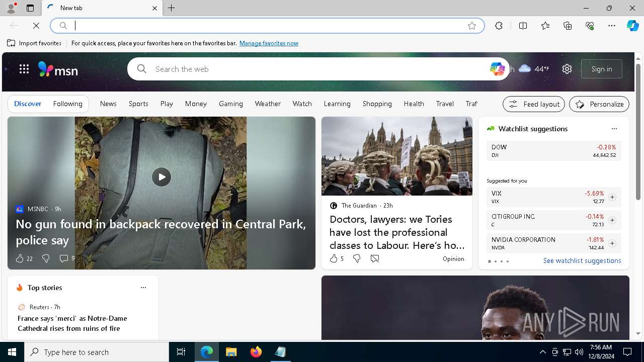Click the Personalize button
This screenshot has width=644, height=362.
(x=599, y=104)
